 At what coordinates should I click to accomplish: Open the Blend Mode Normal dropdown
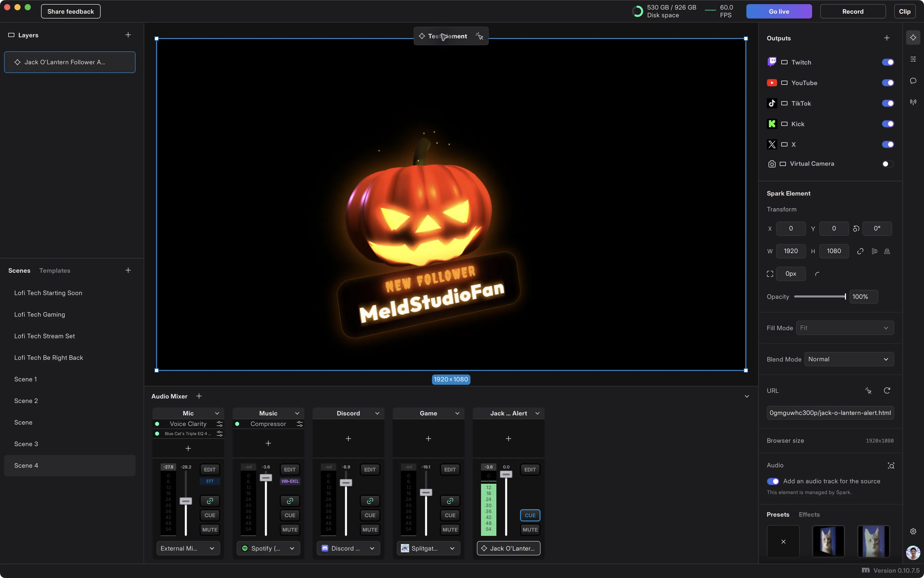[x=849, y=359]
